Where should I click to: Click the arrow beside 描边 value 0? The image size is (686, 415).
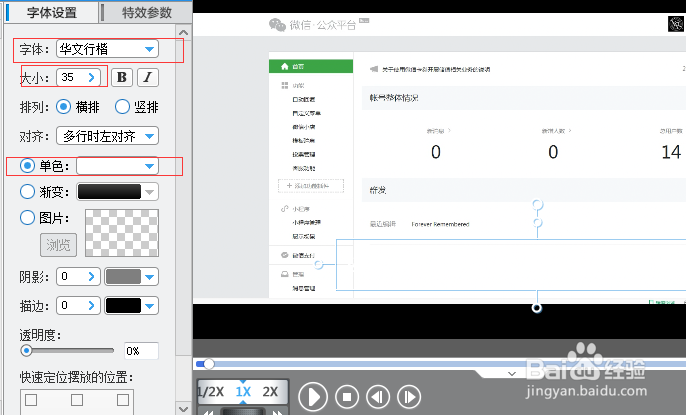(x=91, y=306)
